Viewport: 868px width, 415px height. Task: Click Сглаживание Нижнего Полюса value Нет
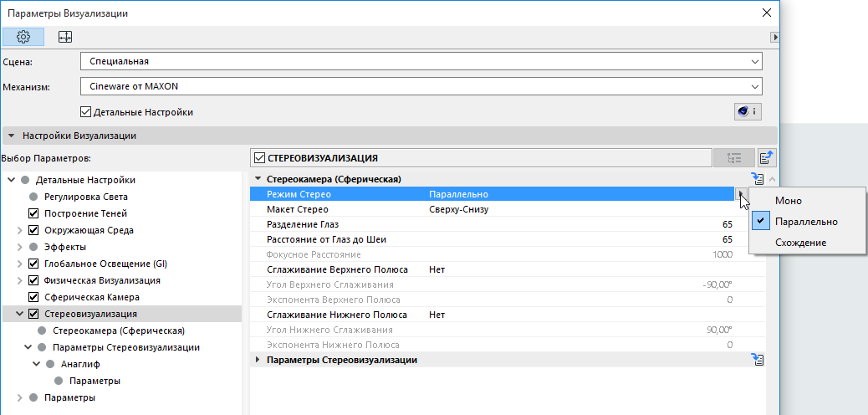(437, 315)
